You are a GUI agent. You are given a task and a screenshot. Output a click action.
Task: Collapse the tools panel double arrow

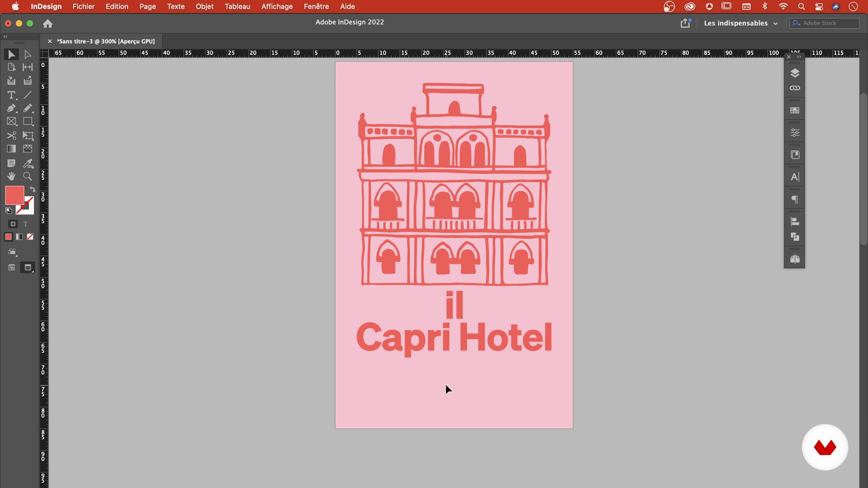pyautogui.click(x=5, y=36)
